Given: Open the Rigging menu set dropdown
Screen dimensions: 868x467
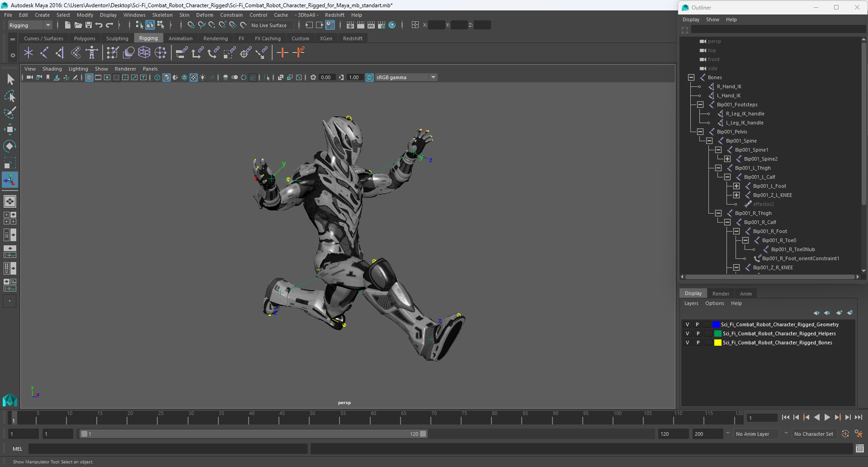Looking at the screenshot, I should point(30,25).
